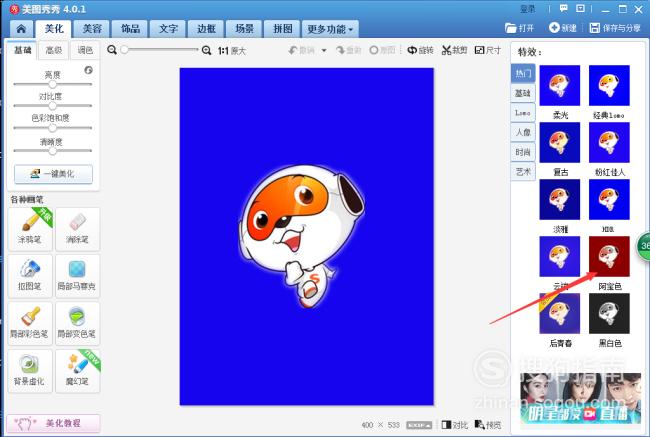Click the 新建 plus button
The width and height of the screenshot is (650, 437).
(x=563, y=28)
